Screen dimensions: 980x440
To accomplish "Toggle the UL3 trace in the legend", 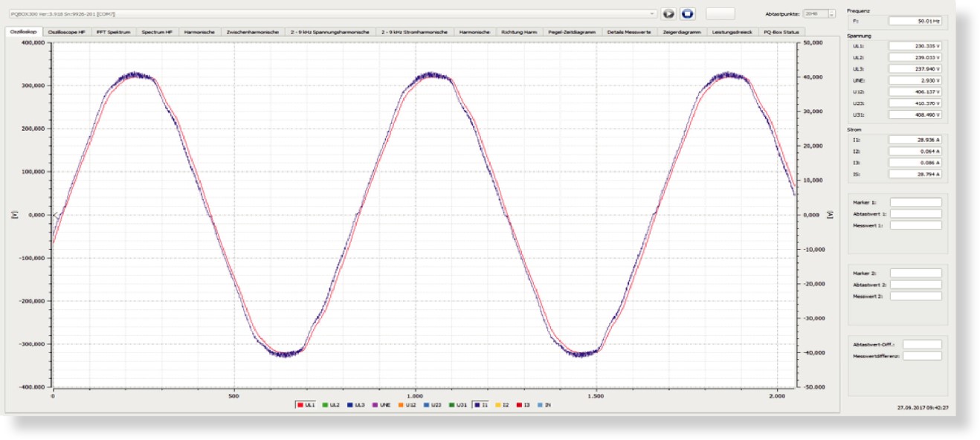I will (356, 405).
